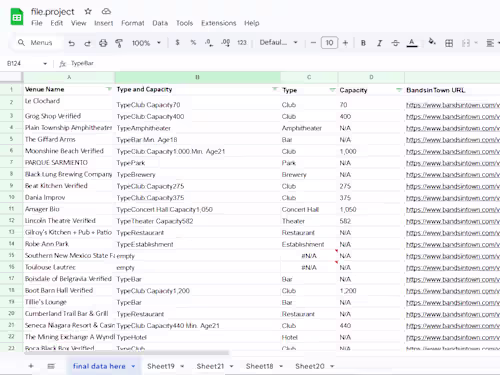The height and width of the screenshot is (375, 500).
Task: Click the Undo arrow
Action: 71,43
